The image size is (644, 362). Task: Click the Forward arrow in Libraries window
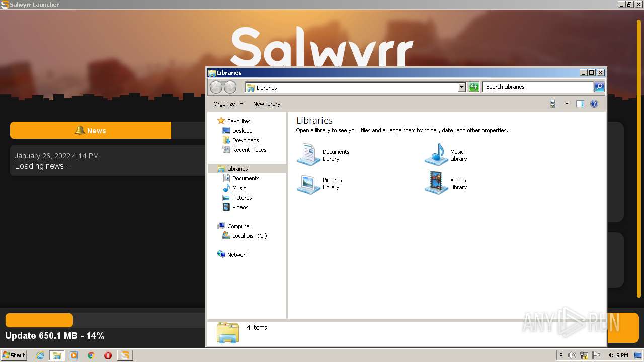[230, 87]
